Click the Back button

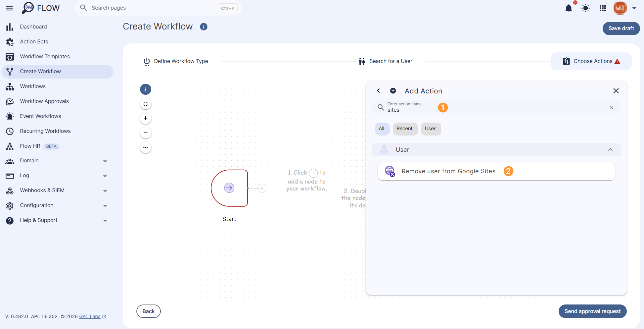(149, 311)
